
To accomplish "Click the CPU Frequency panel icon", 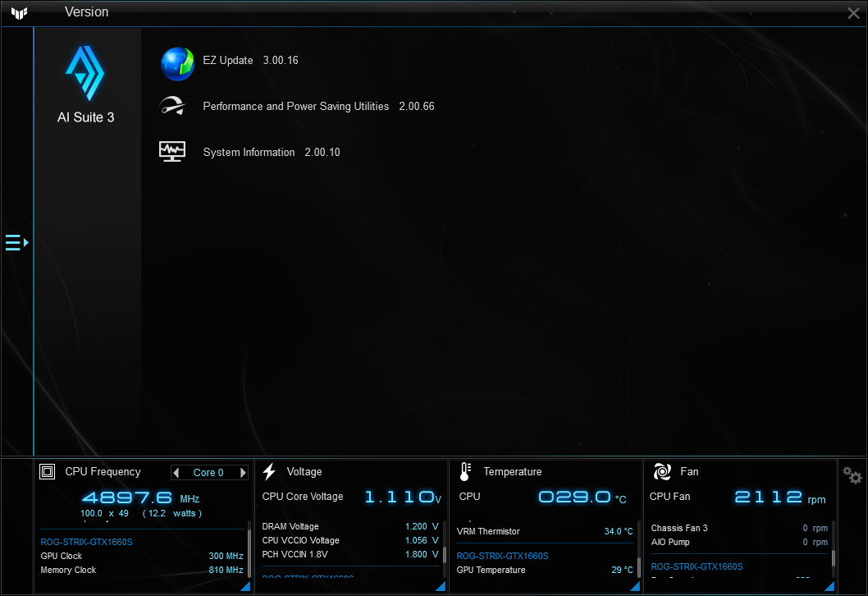I will (47, 471).
